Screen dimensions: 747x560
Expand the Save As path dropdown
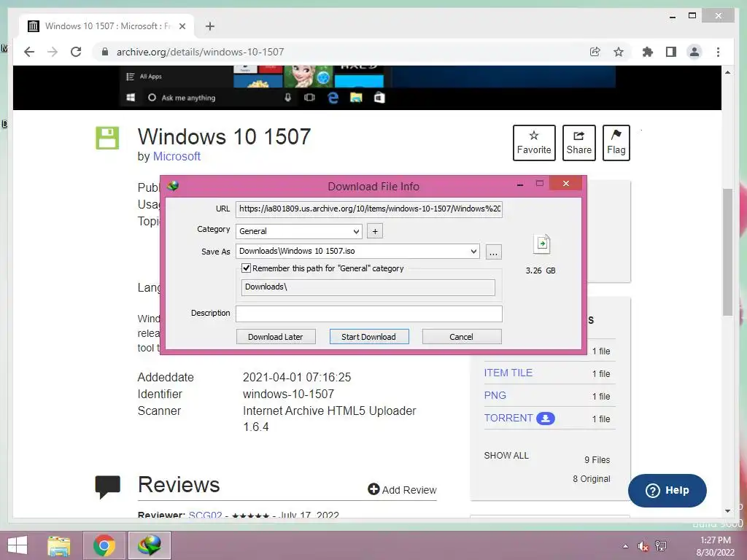tap(473, 251)
